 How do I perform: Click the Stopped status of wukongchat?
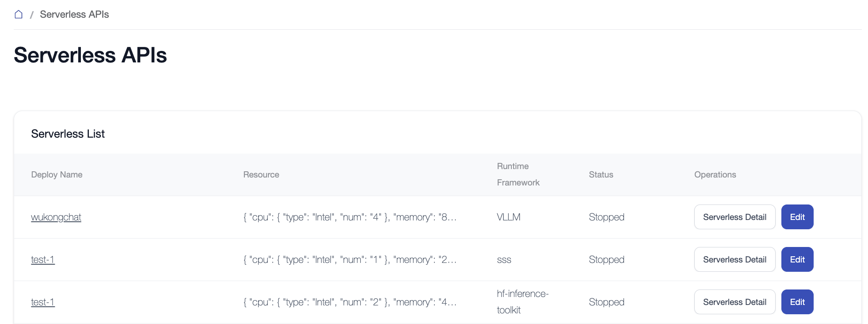[606, 217]
